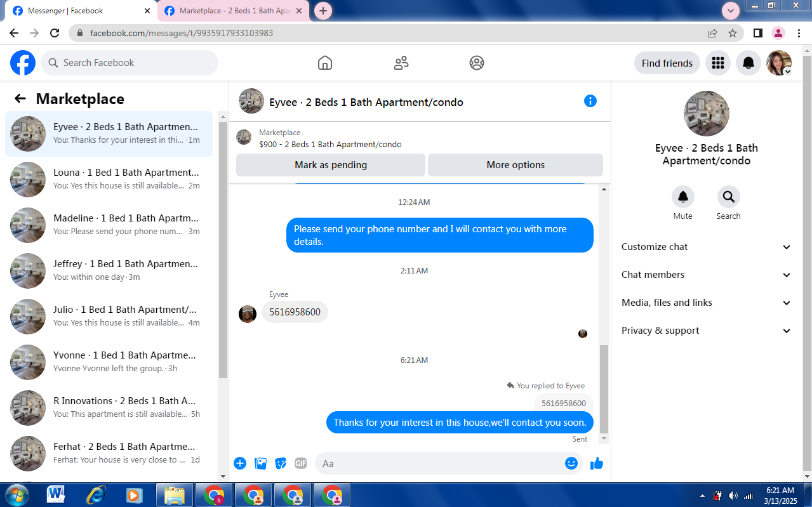Click the 'Thanks for your interest' message
This screenshot has height=507, width=812.
[460, 423]
